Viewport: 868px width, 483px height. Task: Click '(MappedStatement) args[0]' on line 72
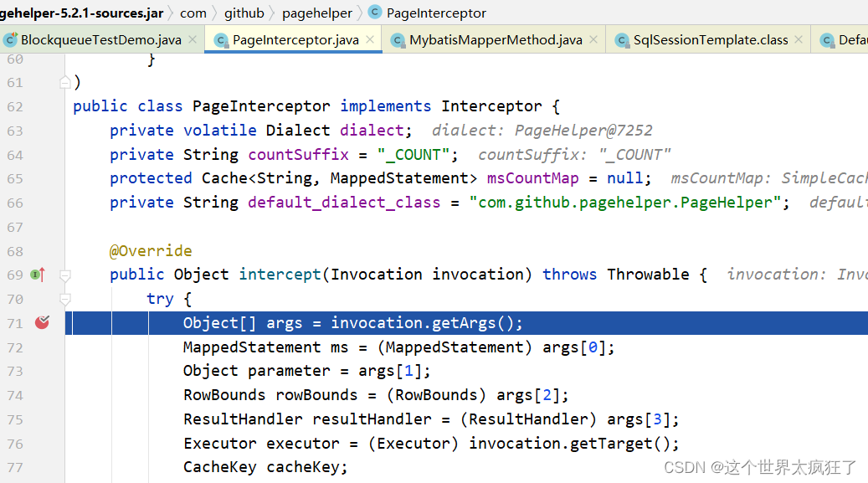pos(492,347)
